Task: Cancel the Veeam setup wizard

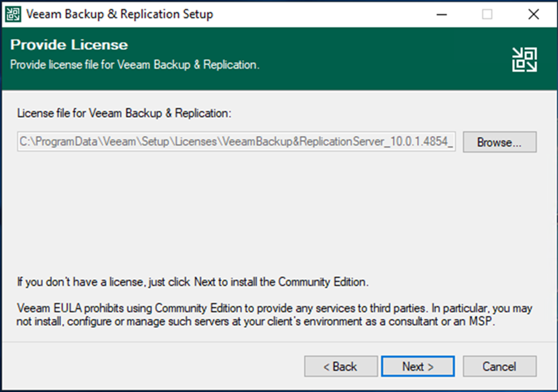Action: [499, 366]
